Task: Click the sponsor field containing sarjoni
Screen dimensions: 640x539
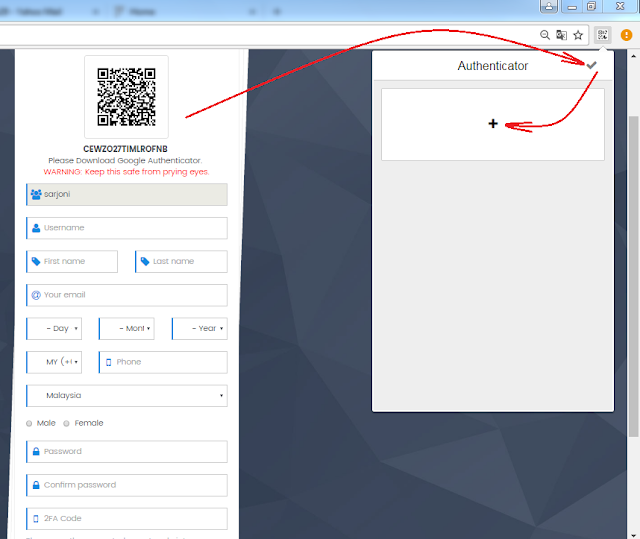Action: coord(127,194)
